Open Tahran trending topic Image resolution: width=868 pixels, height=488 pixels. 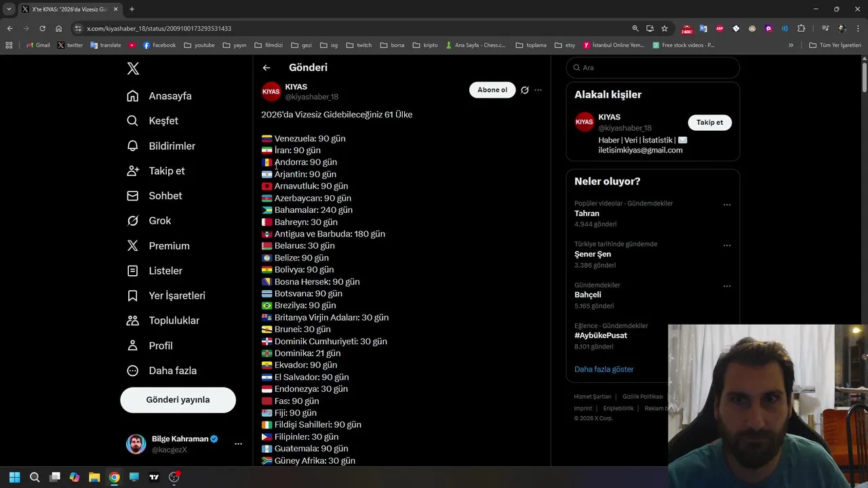(587, 213)
